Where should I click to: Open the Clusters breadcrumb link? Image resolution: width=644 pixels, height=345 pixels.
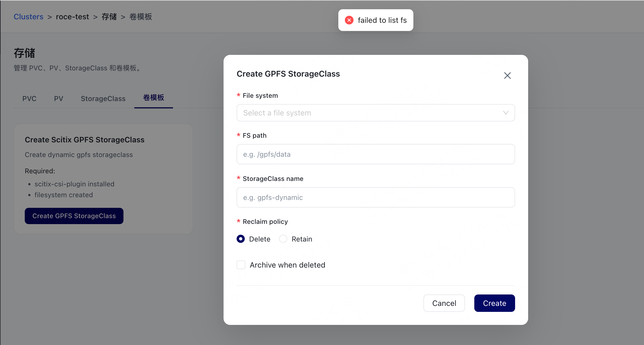pos(29,17)
